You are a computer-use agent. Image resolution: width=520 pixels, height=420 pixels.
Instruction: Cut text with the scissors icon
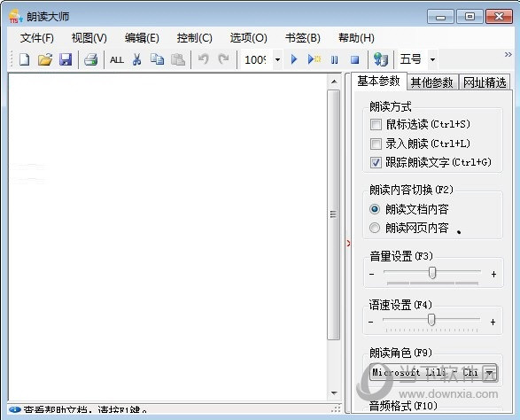coord(136,59)
